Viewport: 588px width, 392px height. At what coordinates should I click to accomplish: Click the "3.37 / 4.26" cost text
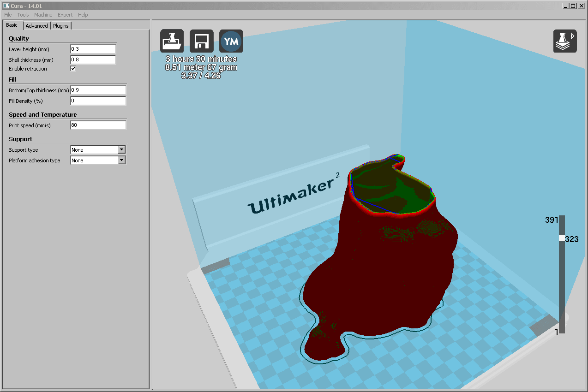pos(201,76)
